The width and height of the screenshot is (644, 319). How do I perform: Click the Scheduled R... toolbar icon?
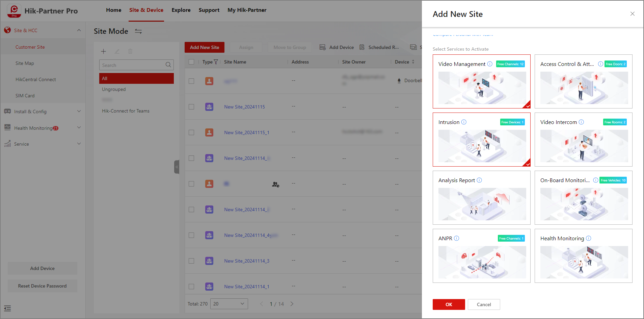point(362,47)
